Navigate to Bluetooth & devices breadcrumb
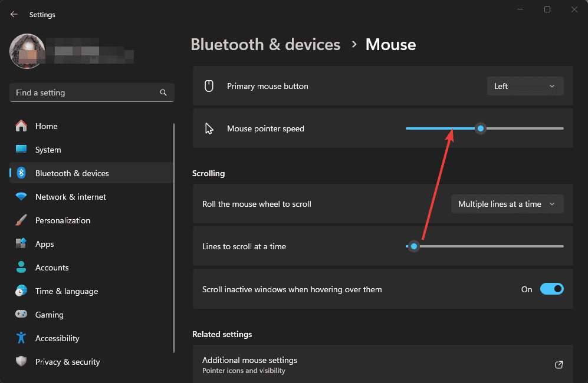588x383 pixels. coord(265,45)
